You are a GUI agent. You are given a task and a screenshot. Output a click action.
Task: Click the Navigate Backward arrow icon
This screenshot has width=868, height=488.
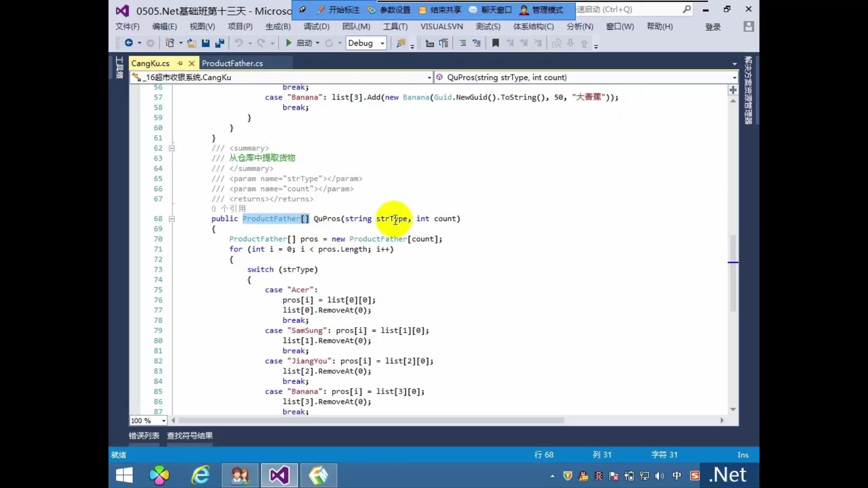tap(129, 43)
